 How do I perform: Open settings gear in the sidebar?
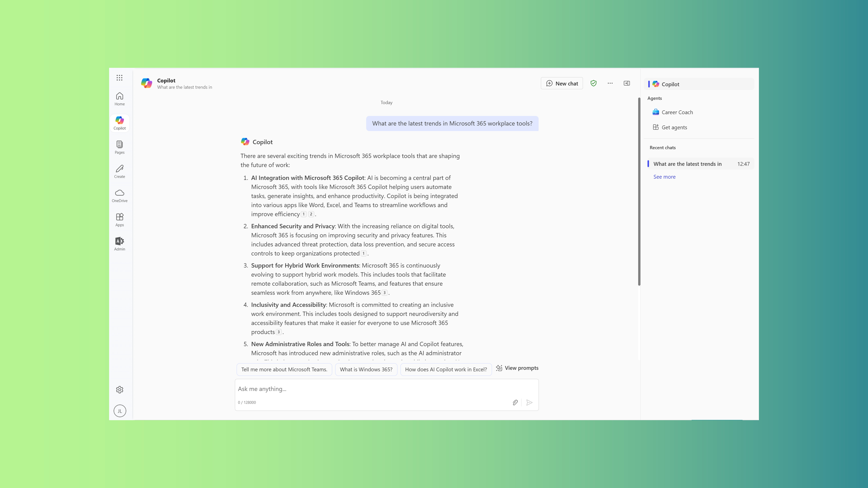[x=120, y=390]
